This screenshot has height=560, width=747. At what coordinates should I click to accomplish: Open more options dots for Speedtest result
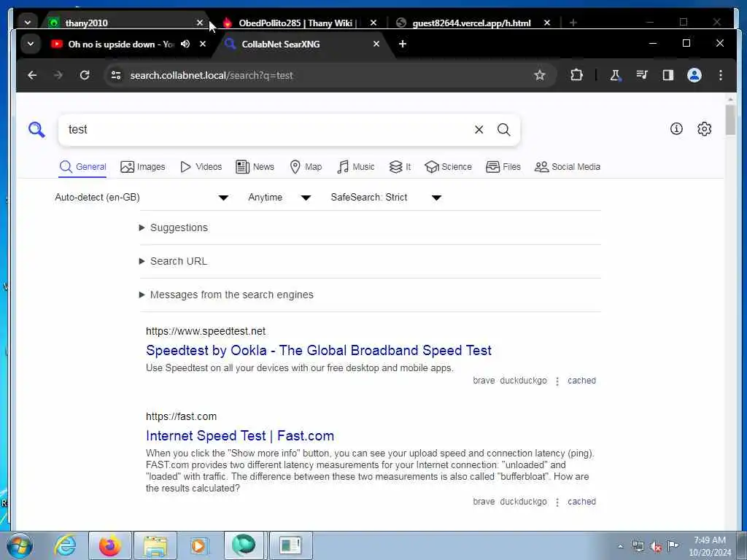(x=557, y=381)
